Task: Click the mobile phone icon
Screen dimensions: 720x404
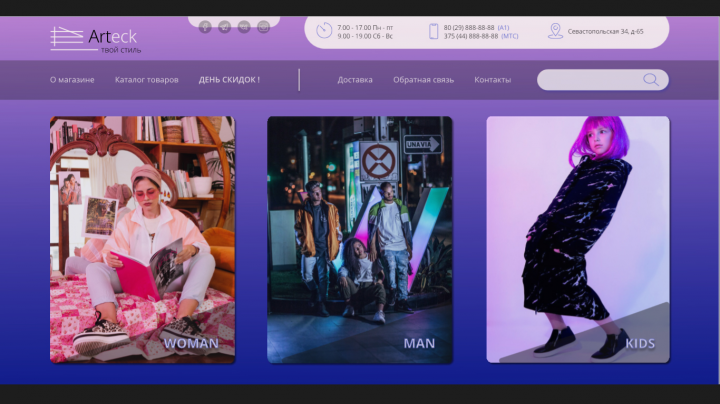Action: click(x=433, y=31)
